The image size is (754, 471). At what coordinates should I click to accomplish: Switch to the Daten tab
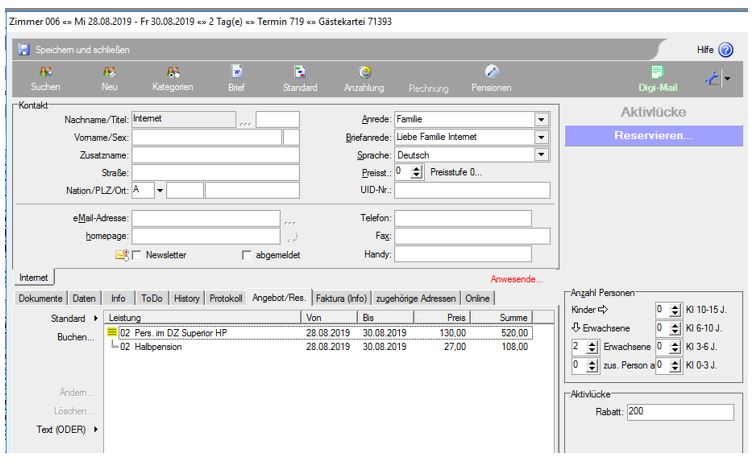(84, 298)
